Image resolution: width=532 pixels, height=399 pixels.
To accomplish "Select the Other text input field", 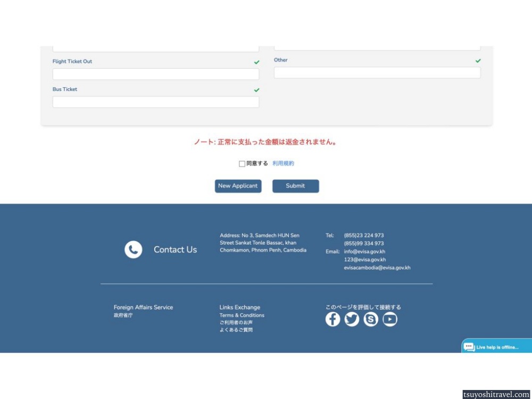I will pos(377,73).
